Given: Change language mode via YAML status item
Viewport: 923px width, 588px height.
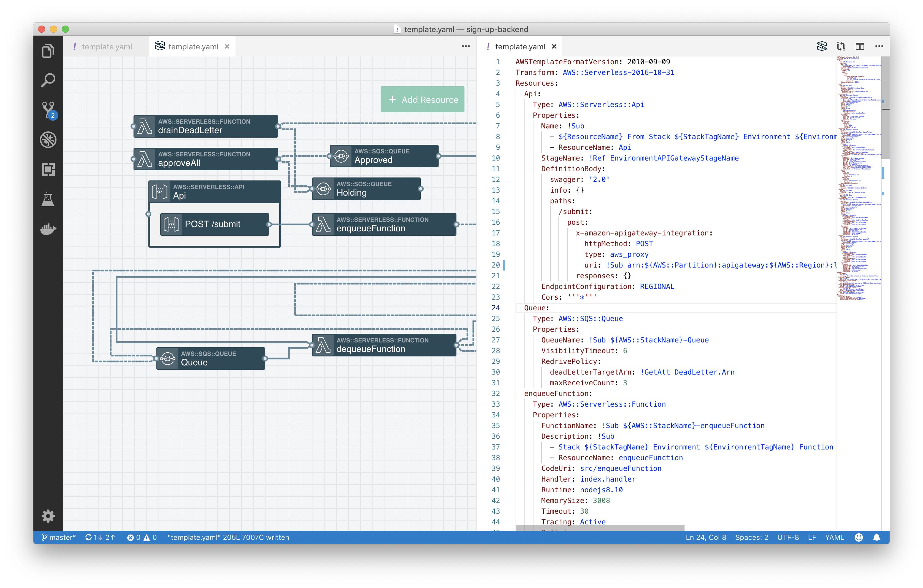Looking at the screenshot, I should click(x=834, y=537).
